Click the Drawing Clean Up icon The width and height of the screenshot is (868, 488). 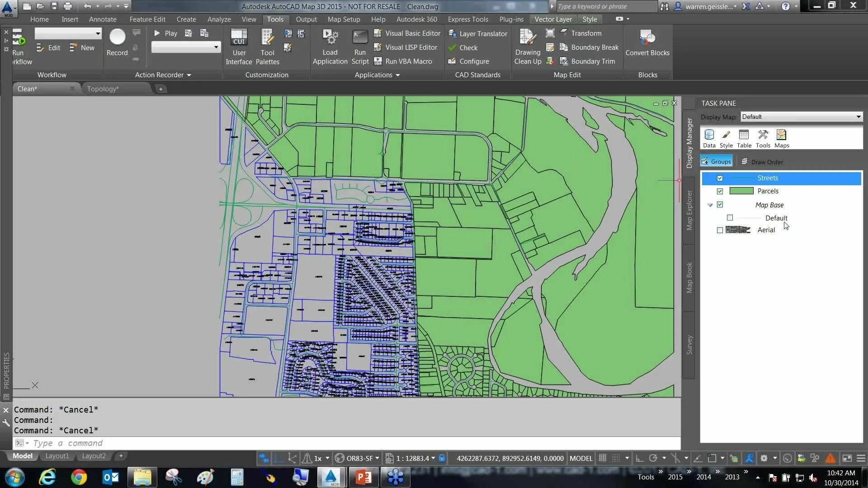(x=527, y=38)
